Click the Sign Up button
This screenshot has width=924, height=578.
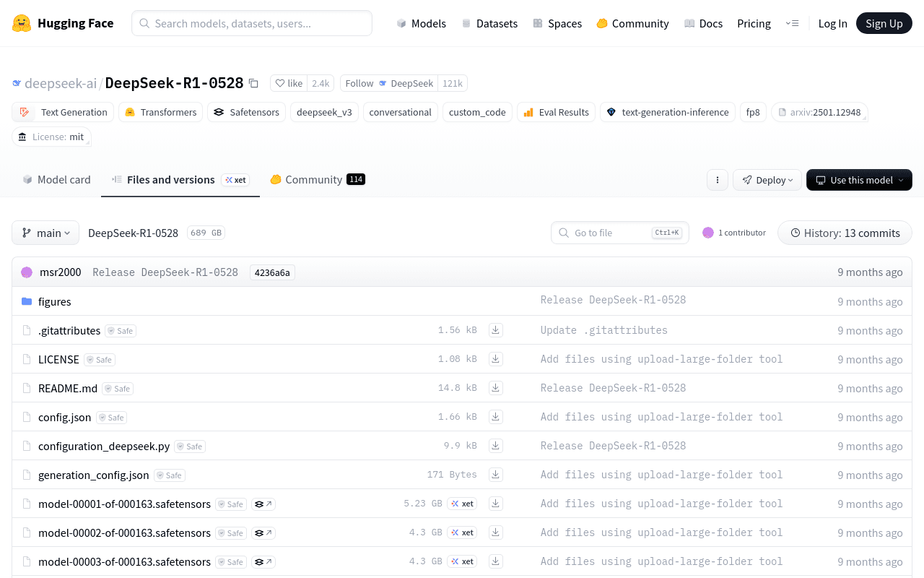coord(884,23)
